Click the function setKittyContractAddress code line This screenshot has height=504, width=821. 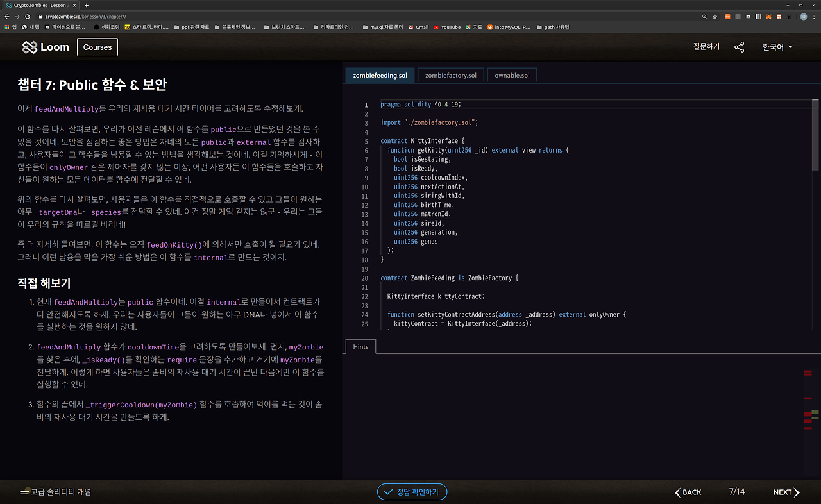coord(507,315)
